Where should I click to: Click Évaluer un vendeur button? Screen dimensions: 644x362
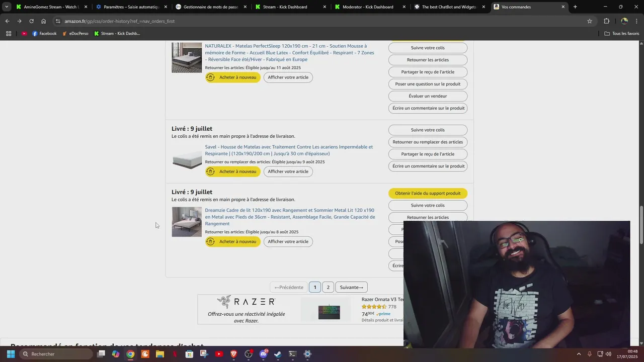click(x=428, y=96)
